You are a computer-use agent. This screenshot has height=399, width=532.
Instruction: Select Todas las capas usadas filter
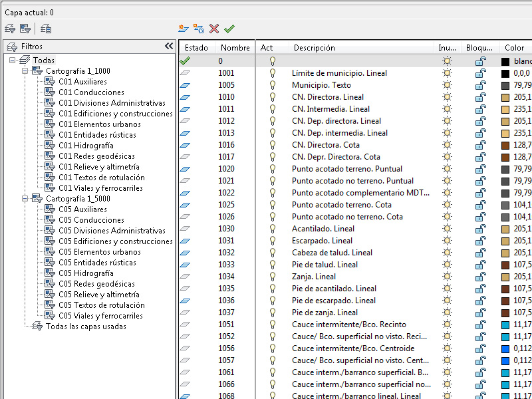[x=85, y=327]
